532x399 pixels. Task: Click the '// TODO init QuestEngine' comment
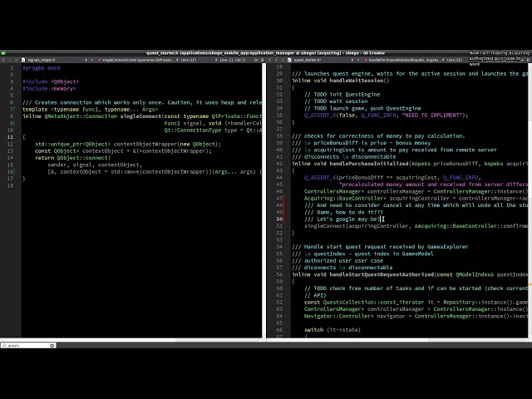[x=342, y=95]
